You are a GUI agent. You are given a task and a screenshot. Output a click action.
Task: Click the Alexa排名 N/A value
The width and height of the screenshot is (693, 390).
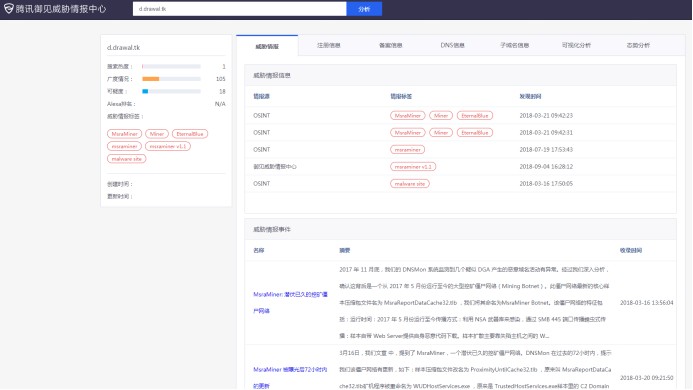pos(220,104)
